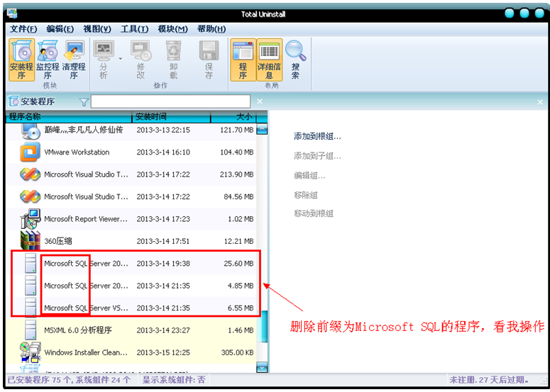Click the filter funnel icon
550x392 pixels.
tap(84, 102)
